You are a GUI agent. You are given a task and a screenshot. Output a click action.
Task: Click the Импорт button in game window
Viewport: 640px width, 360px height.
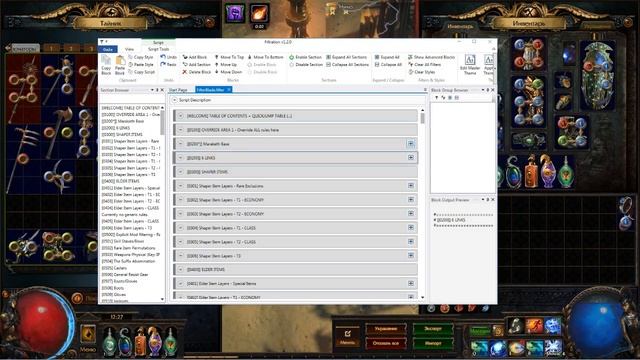point(433,343)
